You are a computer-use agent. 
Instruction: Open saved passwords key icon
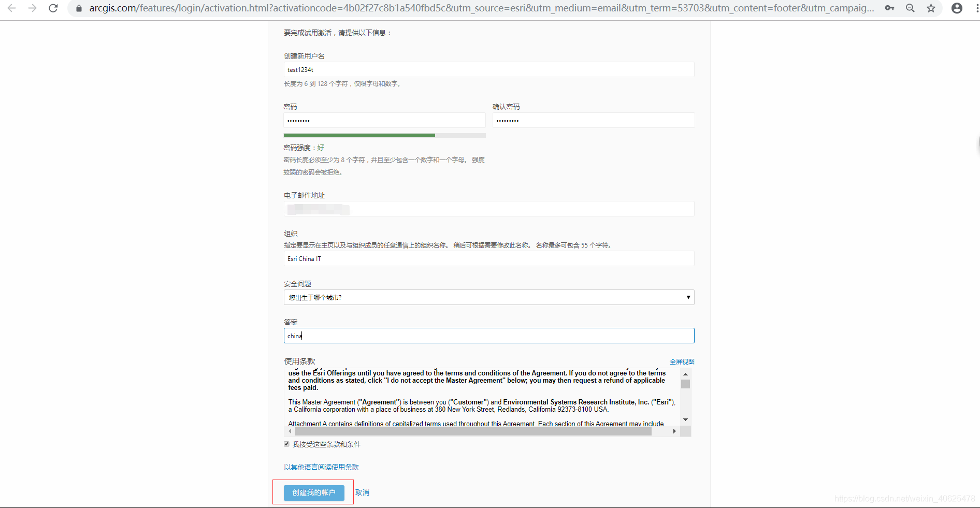pyautogui.click(x=889, y=8)
